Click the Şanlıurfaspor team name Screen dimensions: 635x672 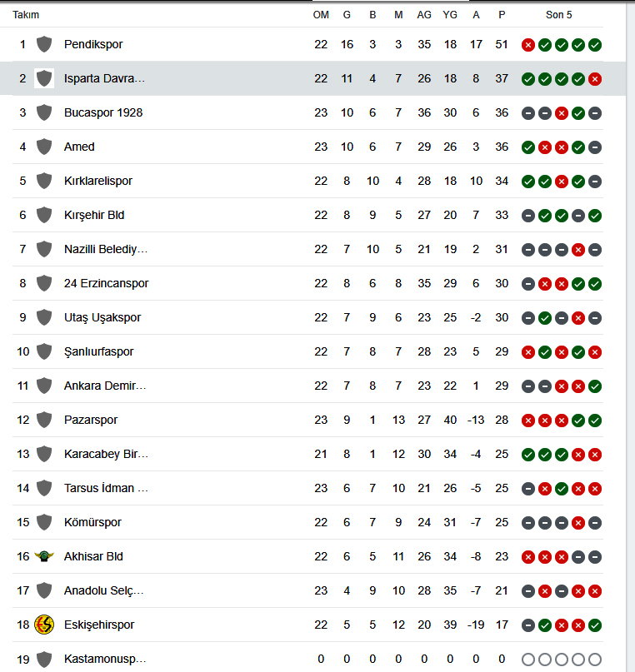pyautogui.click(x=99, y=352)
